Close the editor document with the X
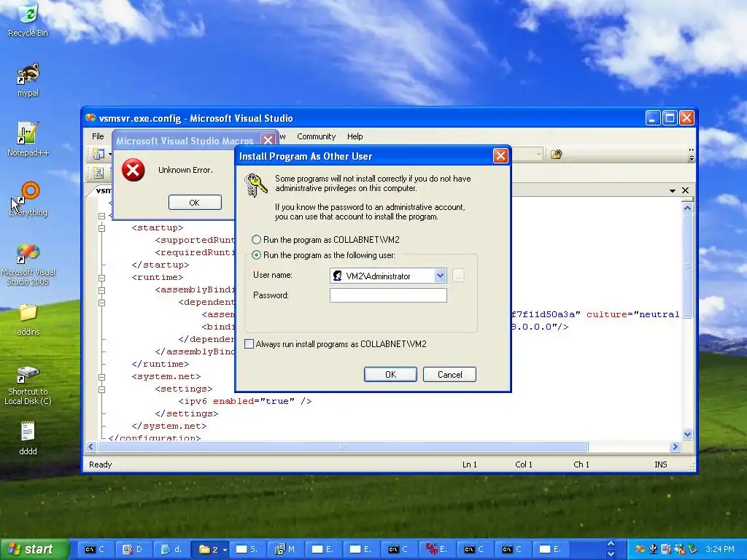Viewport: 747px width, 560px height. (x=685, y=190)
